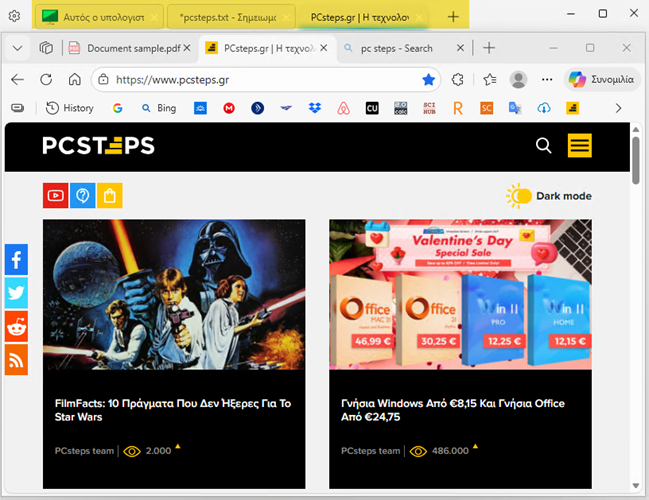Click the YouTube icon on the PCsteps page
The width and height of the screenshot is (649, 500).
pyautogui.click(x=55, y=195)
